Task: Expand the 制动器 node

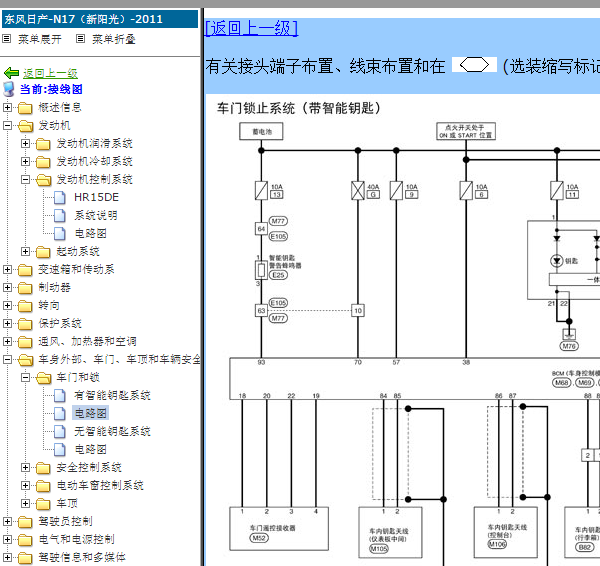Action: pos(7,287)
